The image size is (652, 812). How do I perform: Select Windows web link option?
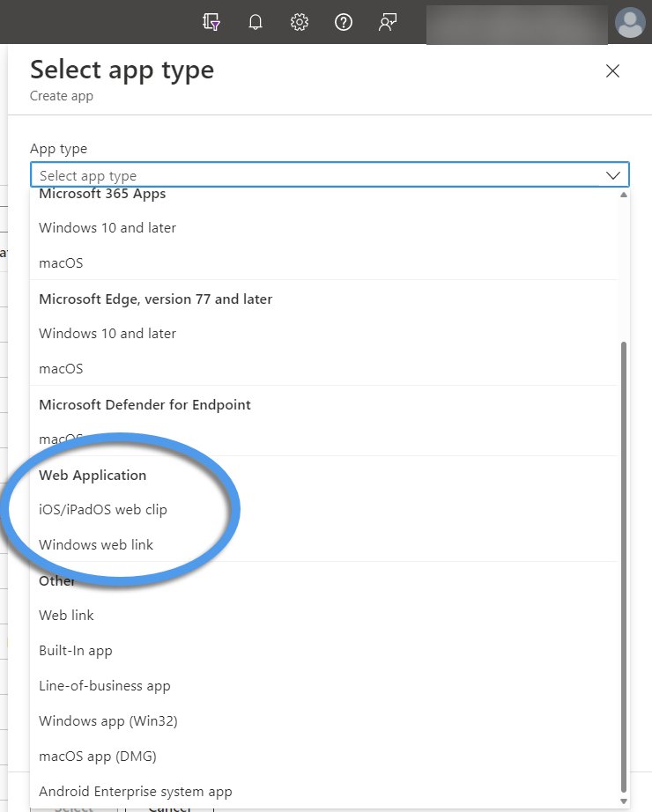click(x=324, y=545)
